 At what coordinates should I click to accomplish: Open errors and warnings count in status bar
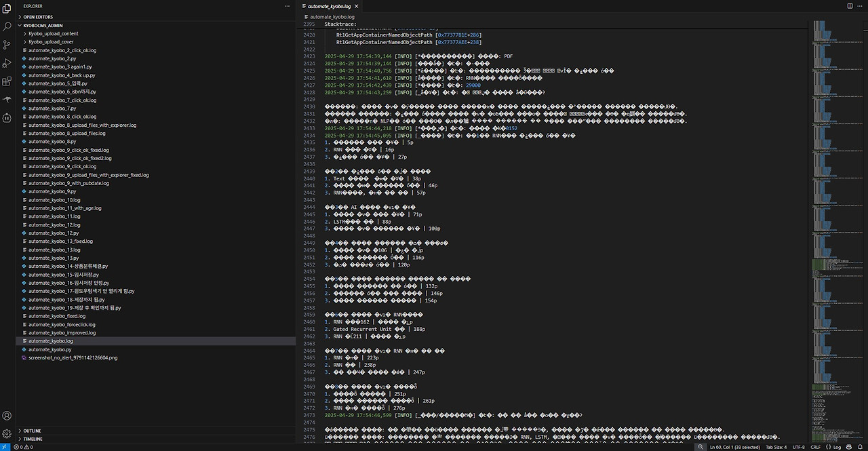pyautogui.click(x=22, y=447)
